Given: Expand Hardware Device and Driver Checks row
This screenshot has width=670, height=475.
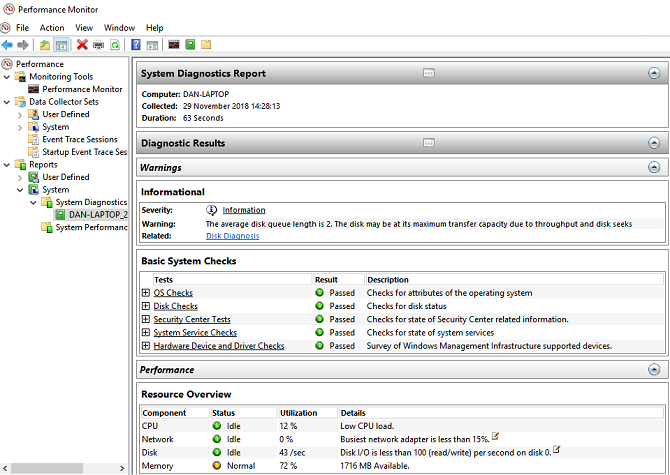Looking at the screenshot, I should [x=146, y=346].
